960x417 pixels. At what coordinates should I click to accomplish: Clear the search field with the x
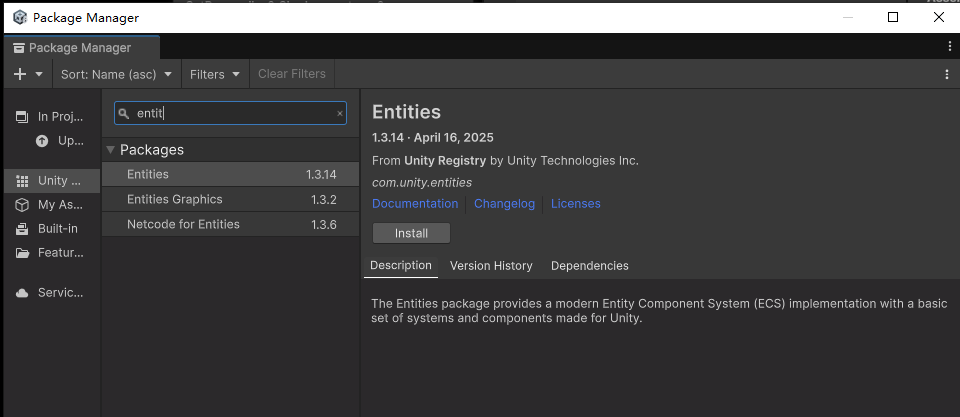pyautogui.click(x=339, y=114)
